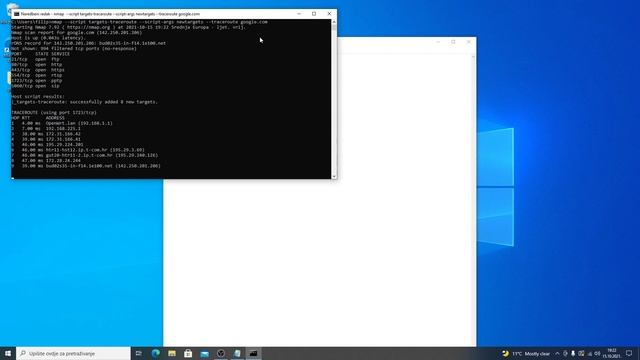Click the rDNS record line
This screenshot has width=640, height=360.
pos(89,43)
